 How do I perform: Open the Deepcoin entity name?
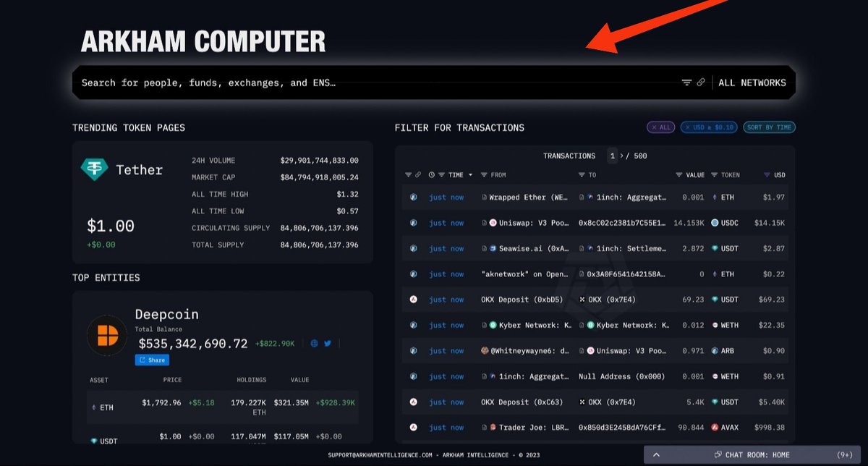(x=166, y=314)
